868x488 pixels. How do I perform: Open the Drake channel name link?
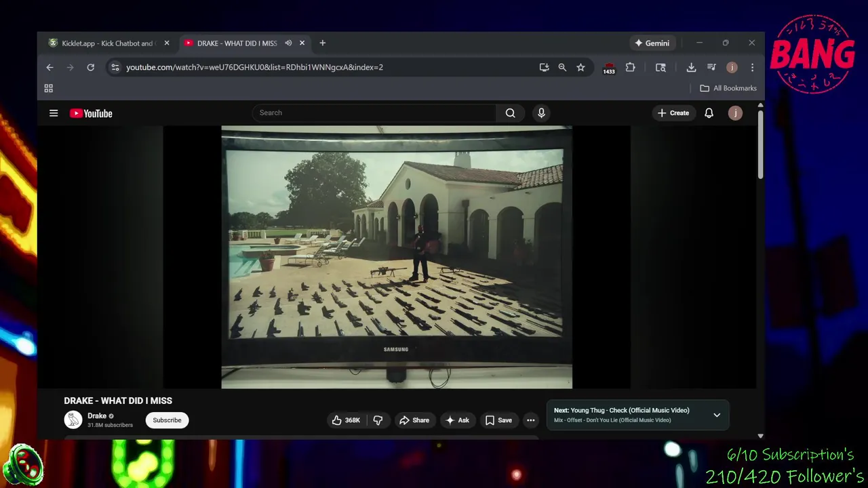point(97,415)
